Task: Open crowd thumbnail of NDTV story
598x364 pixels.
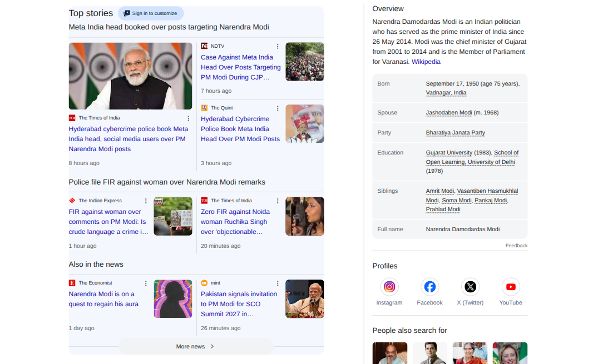Action: click(x=305, y=62)
